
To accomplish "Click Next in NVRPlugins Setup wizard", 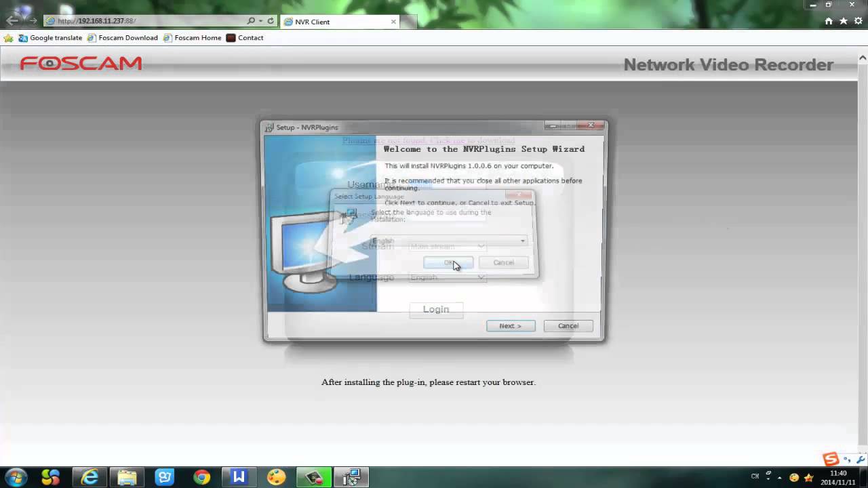I will pos(511,326).
